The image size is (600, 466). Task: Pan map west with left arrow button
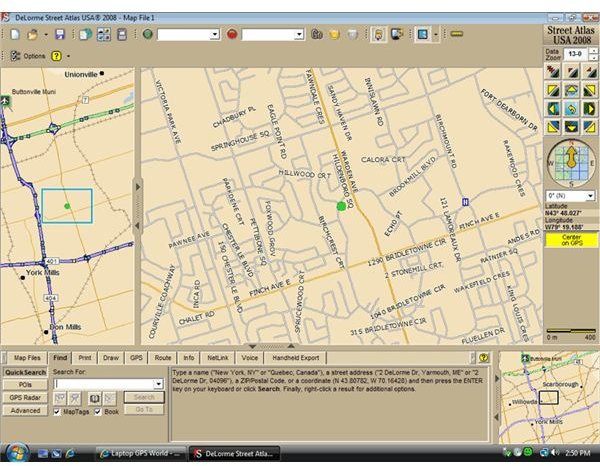click(x=553, y=109)
